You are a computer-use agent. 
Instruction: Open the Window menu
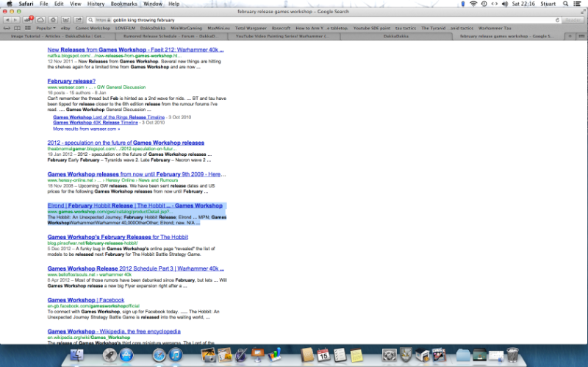pos(153,4)
